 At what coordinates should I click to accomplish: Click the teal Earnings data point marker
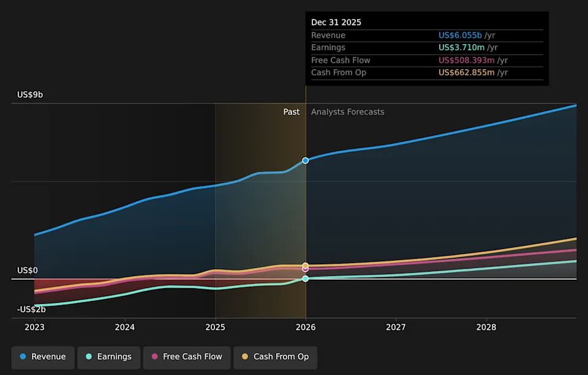click(306, 278)
